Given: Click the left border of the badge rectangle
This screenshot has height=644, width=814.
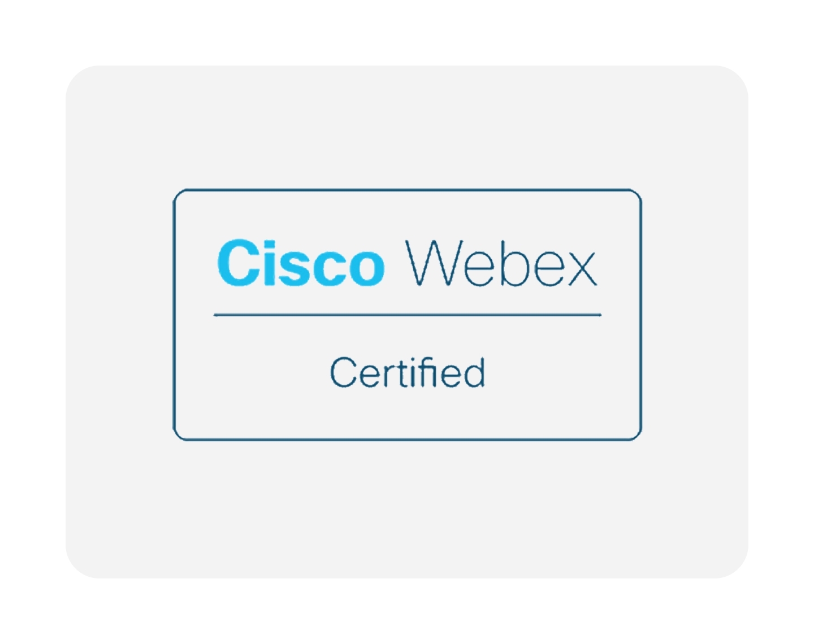Looking at the screenshot, I should tap(174, 315).
